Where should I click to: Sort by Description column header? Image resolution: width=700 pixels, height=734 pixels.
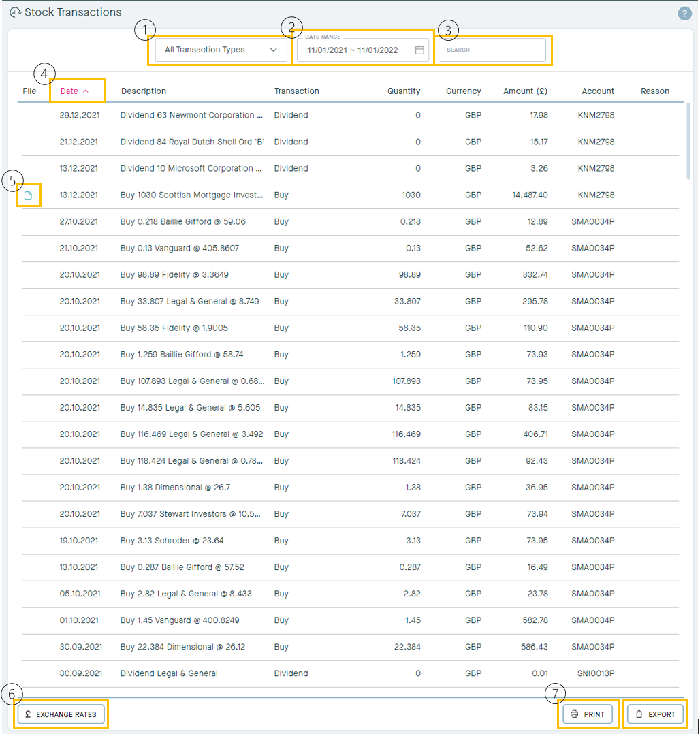[144, 91]
